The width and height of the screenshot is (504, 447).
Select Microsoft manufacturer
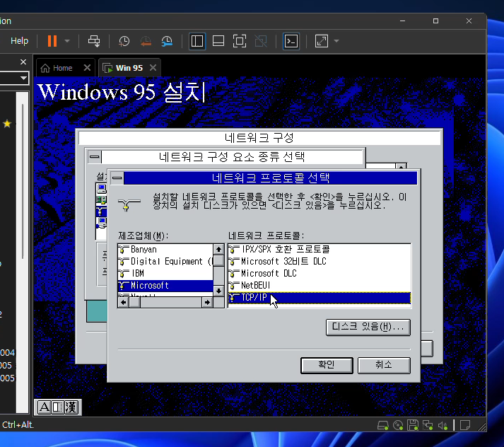coord(165,285)
